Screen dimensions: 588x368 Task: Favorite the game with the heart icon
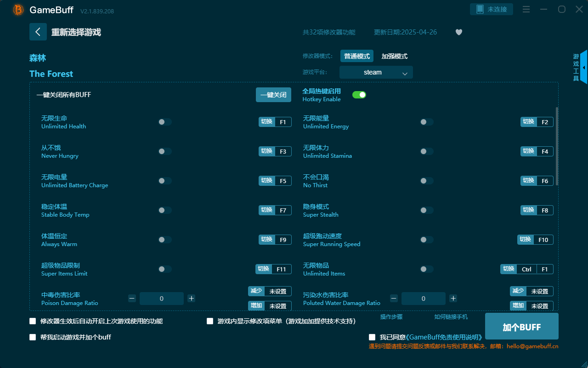tap(459, 32)
